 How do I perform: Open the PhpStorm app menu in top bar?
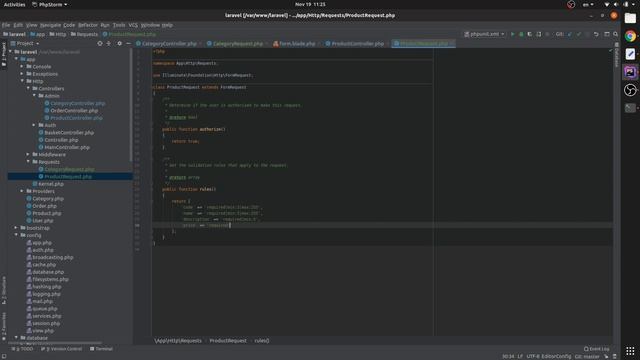[49, 4]
